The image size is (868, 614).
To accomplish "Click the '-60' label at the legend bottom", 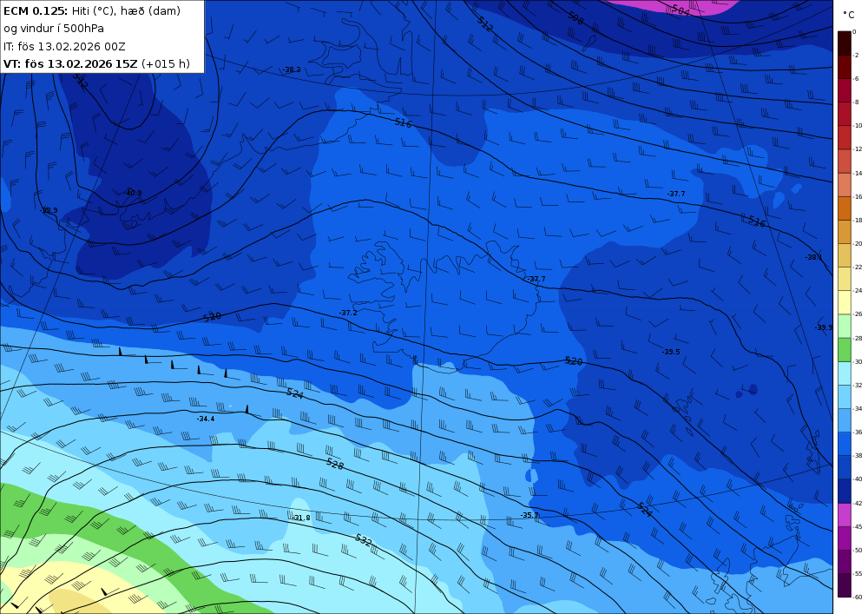I will pyautogui.click(x=858, y=597).
